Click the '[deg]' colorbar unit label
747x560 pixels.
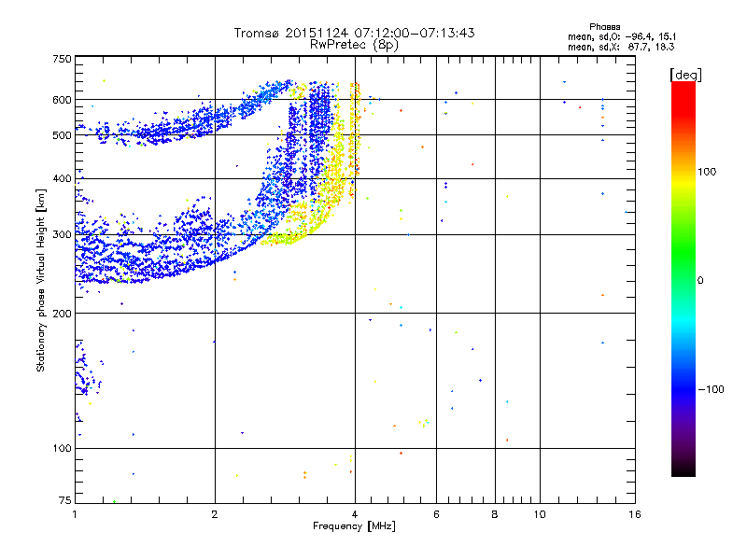pyautogui.click(x=685, y=75)
